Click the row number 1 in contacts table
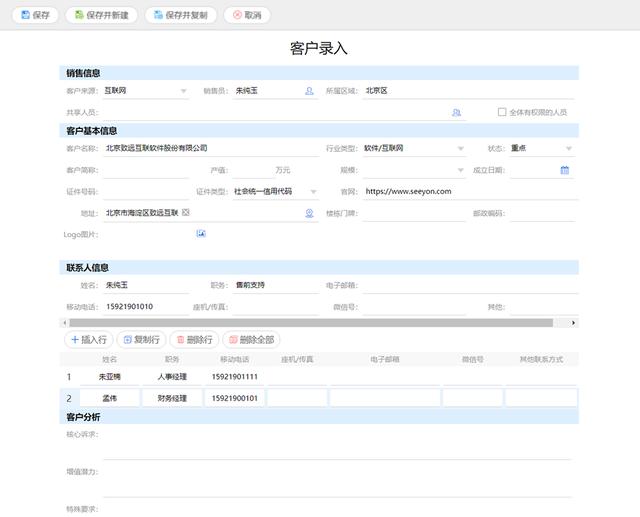 [69, 377]
